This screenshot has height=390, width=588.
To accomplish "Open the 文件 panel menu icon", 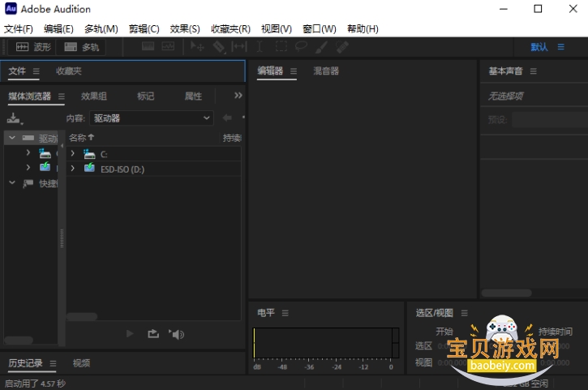I will [36, 71].
